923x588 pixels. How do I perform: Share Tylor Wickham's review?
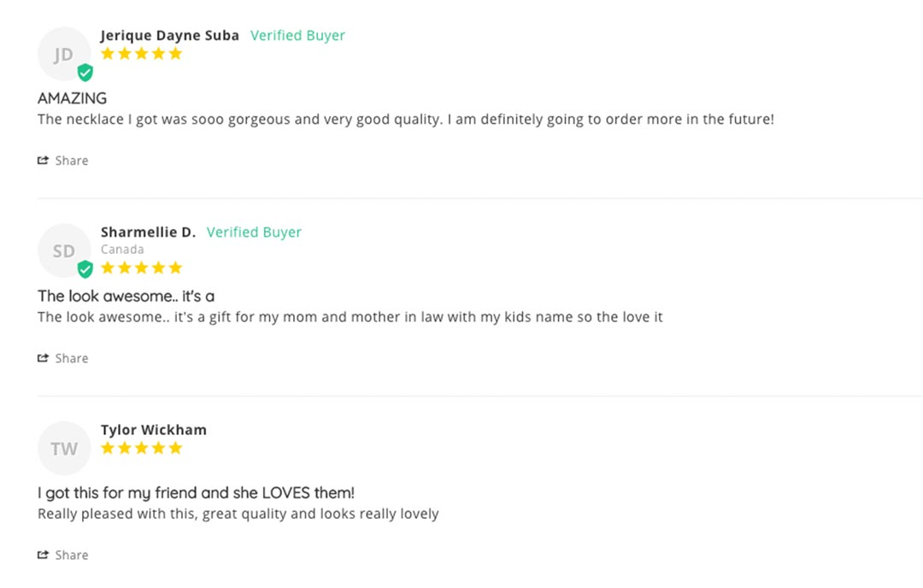pyautogui.click(x=63, y=555)
